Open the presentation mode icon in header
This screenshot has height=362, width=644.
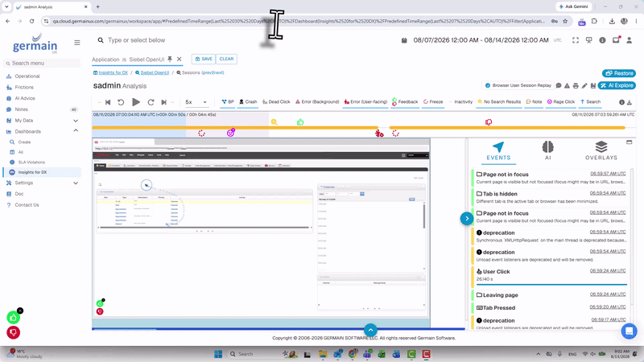pos(589,40)
